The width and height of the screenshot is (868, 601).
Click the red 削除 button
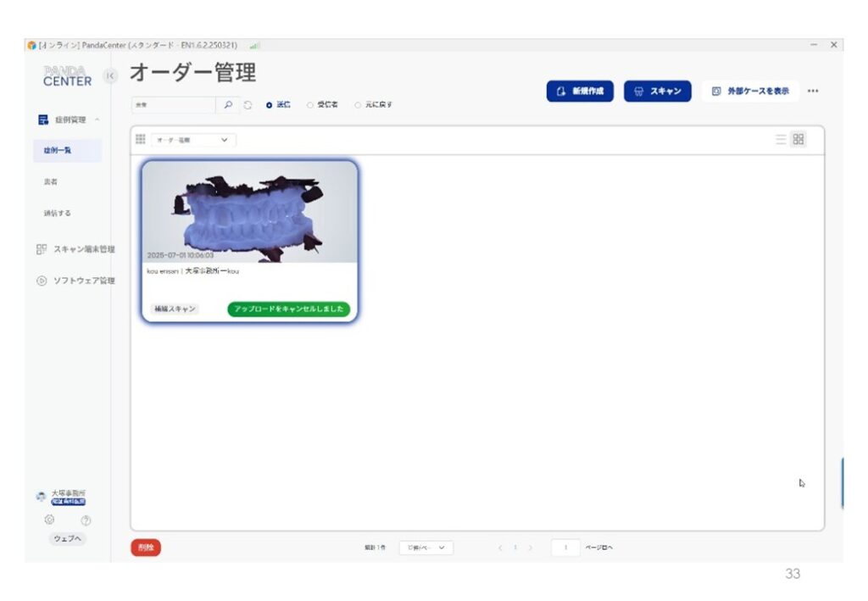(x=146, y=548)
